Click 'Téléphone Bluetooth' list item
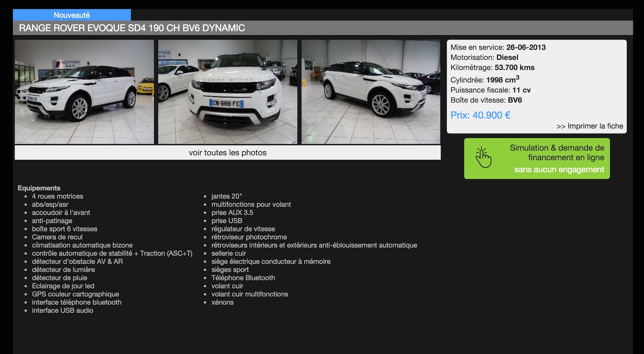Viewport: 644px width, 354px height. click(243, 278)
